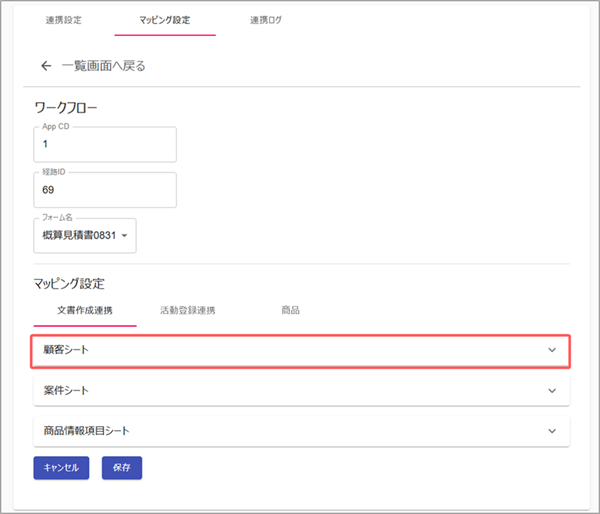Open the 商品 sub-tab

coord(290,310)
